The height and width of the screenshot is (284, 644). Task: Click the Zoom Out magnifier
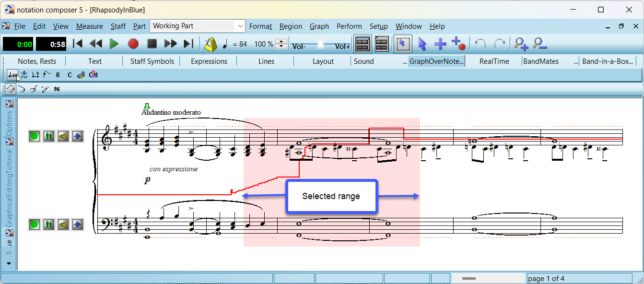point(540,44)
